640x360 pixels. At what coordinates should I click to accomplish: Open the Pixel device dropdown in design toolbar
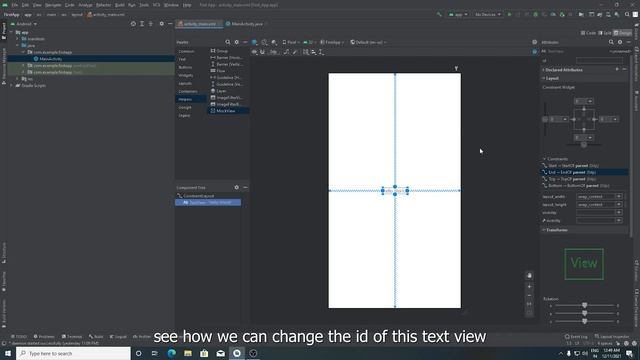pos(291,42)
